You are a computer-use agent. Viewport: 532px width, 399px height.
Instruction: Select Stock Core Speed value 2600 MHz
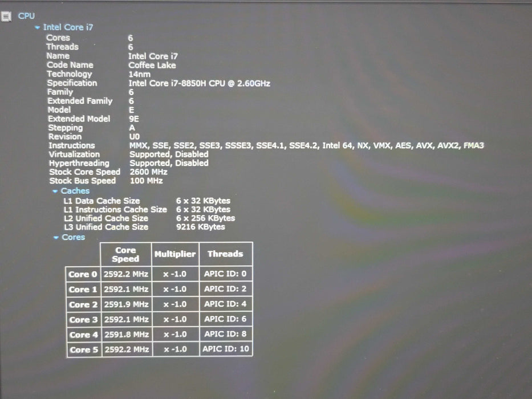point(149,172)
